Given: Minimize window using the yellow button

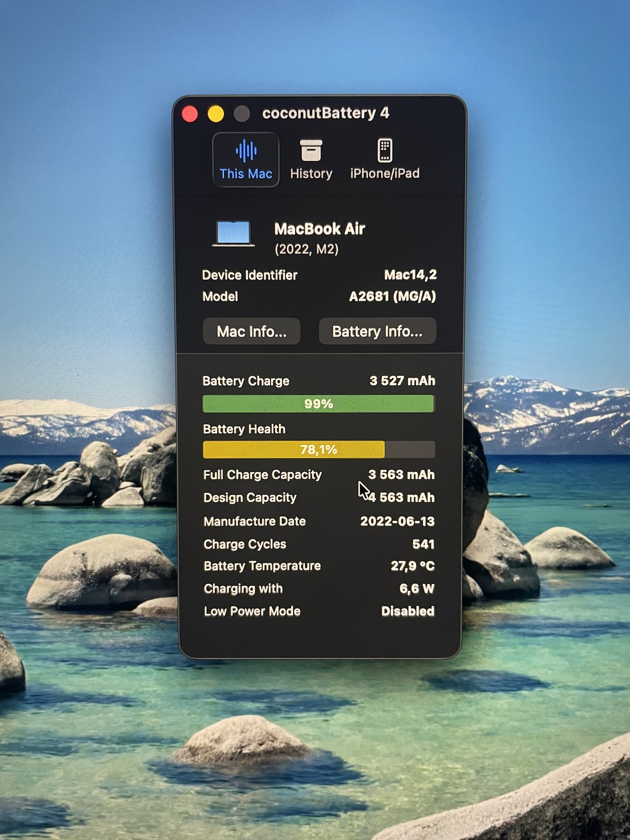Looking at the screenshot, I should (216, 114).
